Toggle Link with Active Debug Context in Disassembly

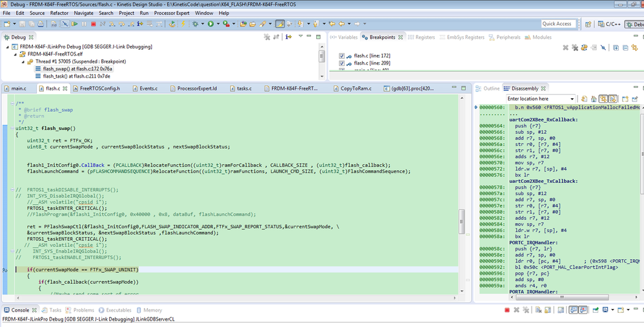603,99
